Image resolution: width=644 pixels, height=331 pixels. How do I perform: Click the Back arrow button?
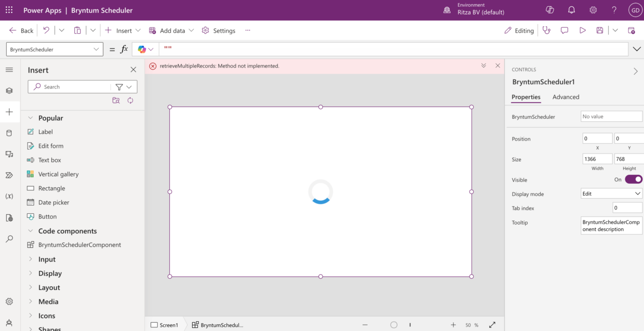(x=21, y=31)
